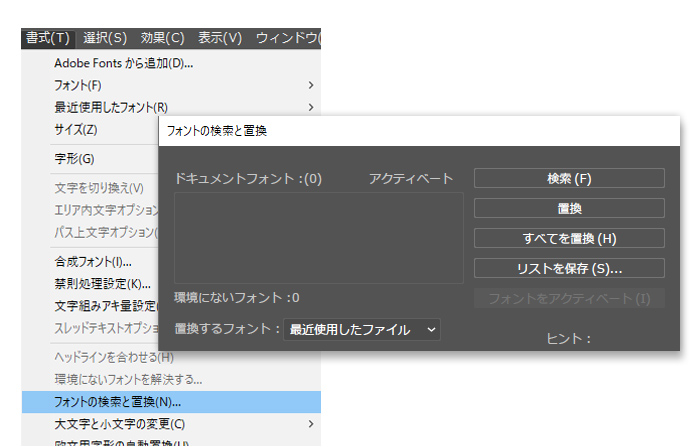Open the 表示(V) menu
Screen dimensions: 700x447
point(220,38)
